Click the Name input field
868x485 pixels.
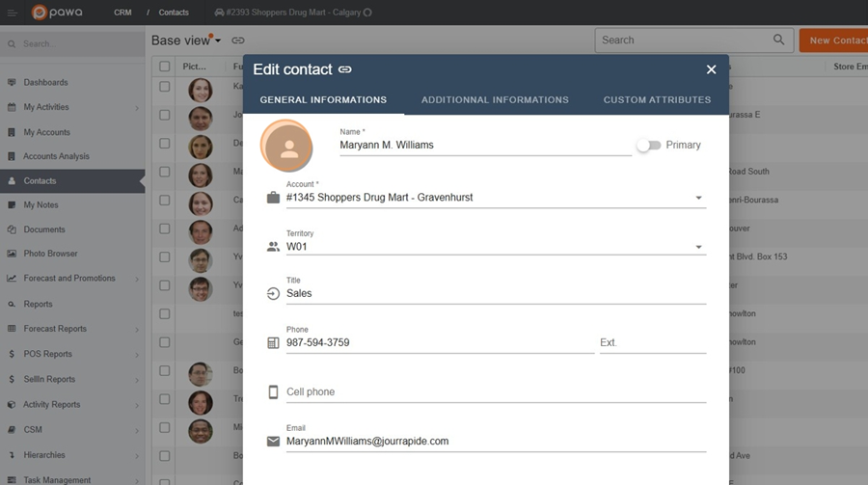pos(485,145)
